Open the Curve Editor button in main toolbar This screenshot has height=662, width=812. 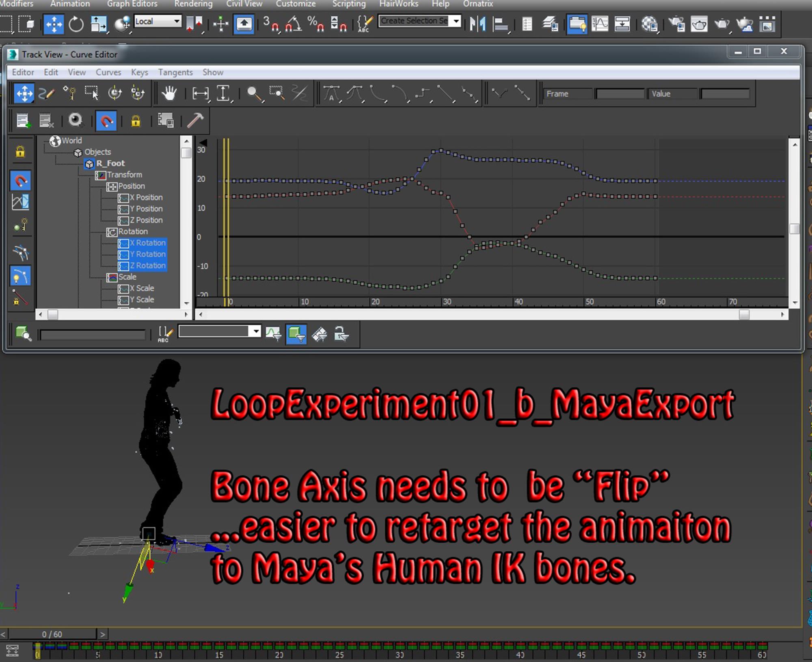(x=600, y=24)
